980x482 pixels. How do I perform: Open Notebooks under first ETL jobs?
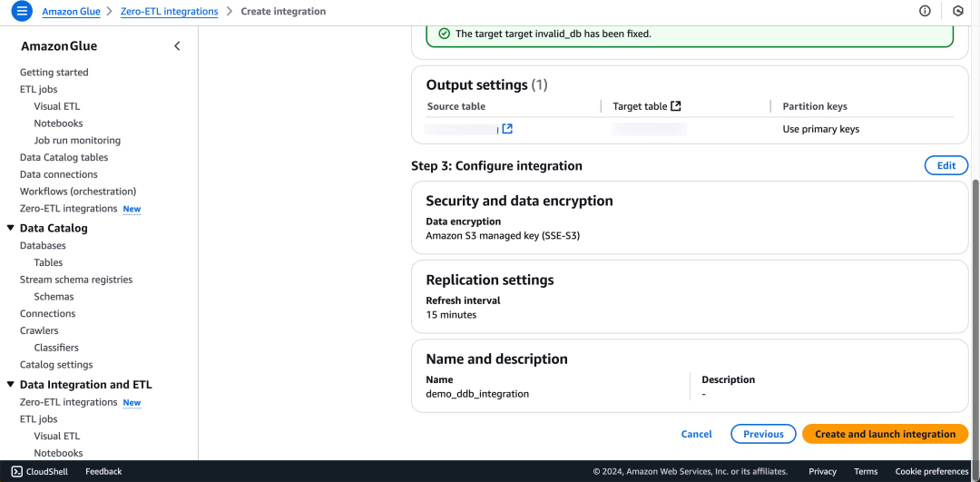click(x=59, y=123)
